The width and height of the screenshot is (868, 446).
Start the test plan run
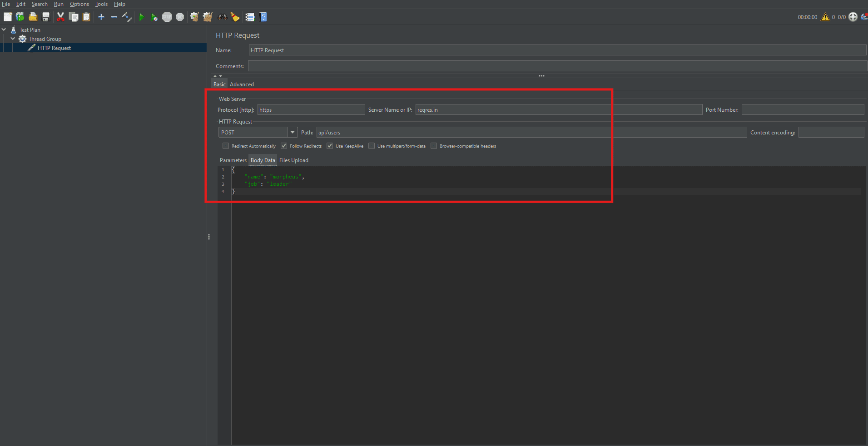click(142, 17)
